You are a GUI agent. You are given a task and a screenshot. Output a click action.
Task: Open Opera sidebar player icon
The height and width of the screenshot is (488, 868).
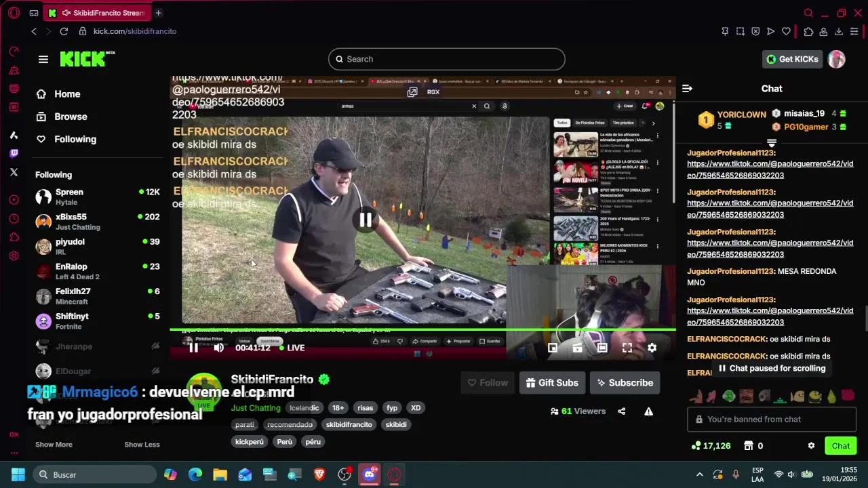click(x=14, y=200)
